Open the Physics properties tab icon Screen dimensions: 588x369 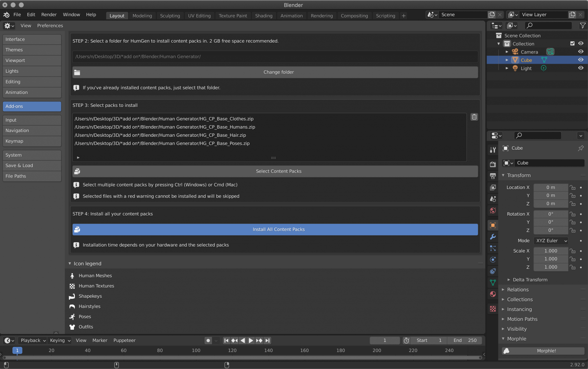[x=493, y=260]
